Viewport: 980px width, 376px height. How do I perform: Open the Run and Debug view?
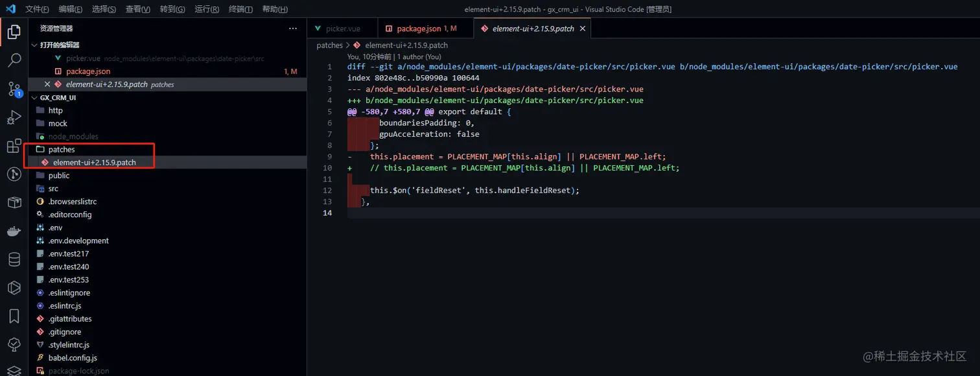tap(14, 117)
